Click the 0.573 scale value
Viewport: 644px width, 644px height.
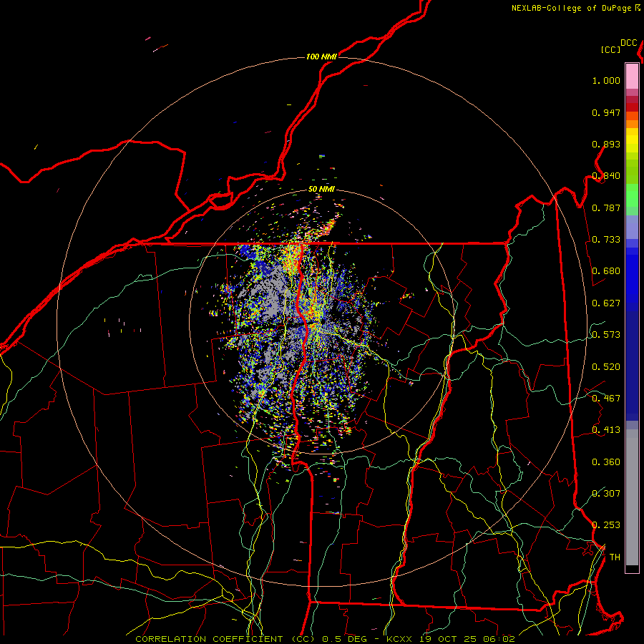[606, 335]
